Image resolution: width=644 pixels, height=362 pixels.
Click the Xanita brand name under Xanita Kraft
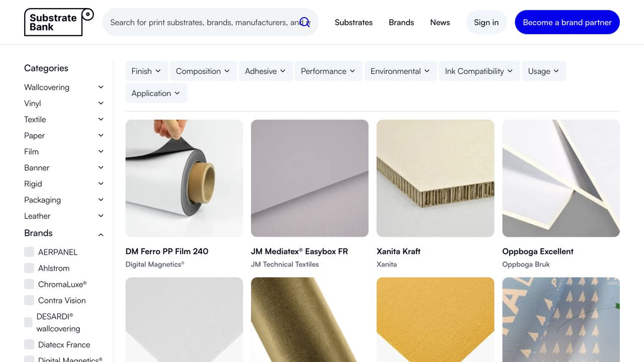(386, 264)
